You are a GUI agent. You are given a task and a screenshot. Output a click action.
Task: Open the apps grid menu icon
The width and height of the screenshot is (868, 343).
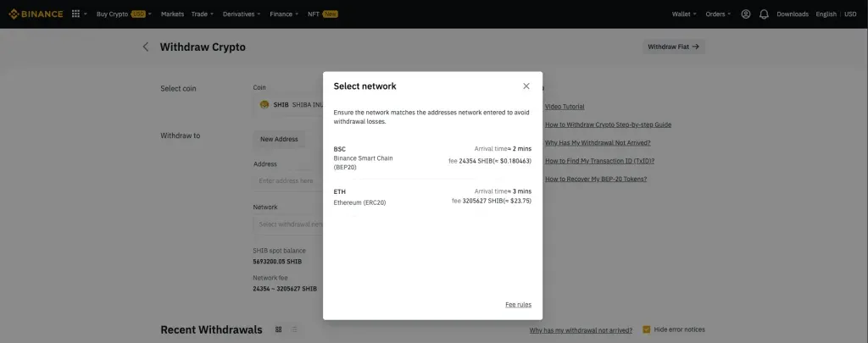(75, 14)
